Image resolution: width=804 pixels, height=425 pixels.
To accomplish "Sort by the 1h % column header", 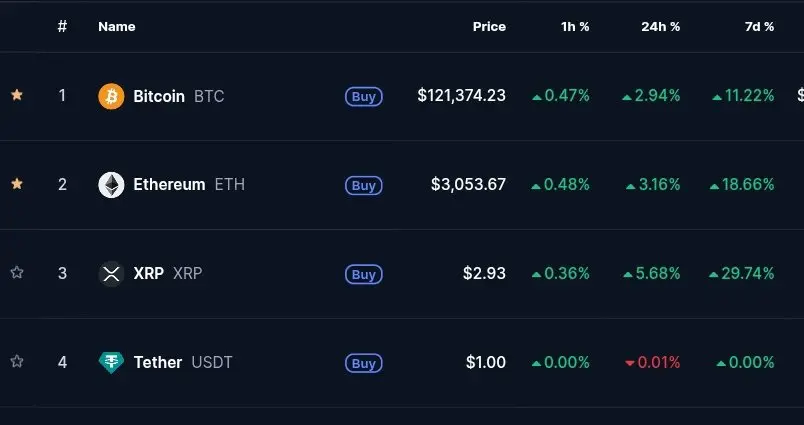I will pyautogui.click(x=575, y=27).
